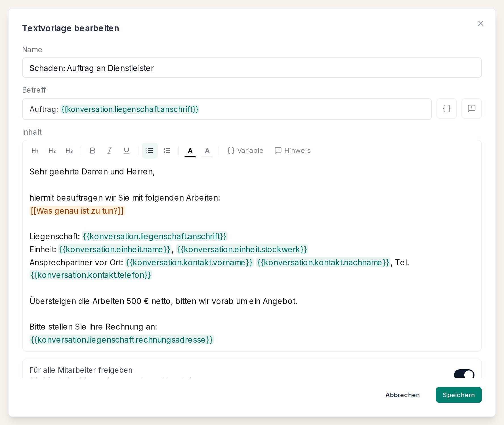The image size is (504, 425).
Task: Add hint to Betreff via speech-bubble icon
Action: tap(472, 109)
